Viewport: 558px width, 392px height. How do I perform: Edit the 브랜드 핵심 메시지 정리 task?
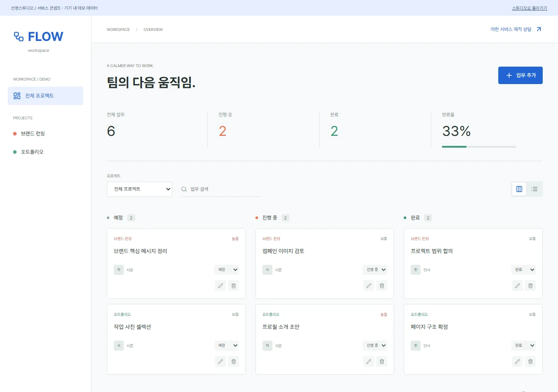click(221, 286)
